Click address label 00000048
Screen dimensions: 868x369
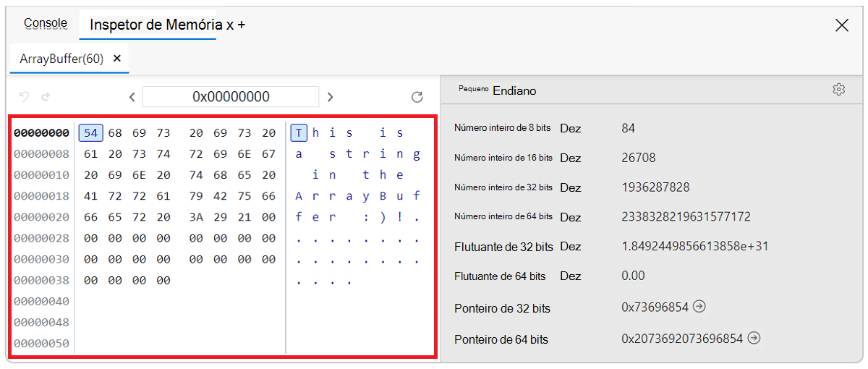point(41,323)
